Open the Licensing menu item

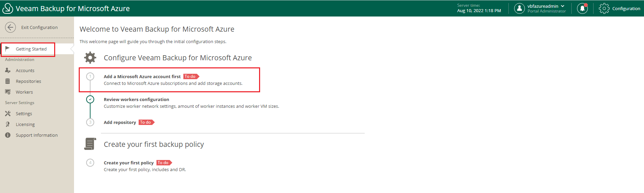click(25, 124)
